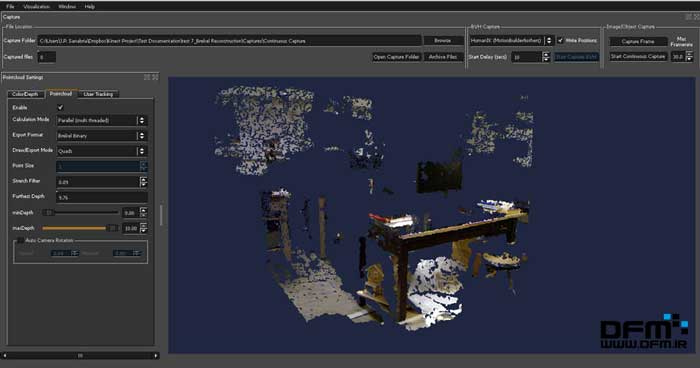This screenshot has width=700, height=368.
Task: Float the Pointcloud Settings panel
Action: (147, 77)
